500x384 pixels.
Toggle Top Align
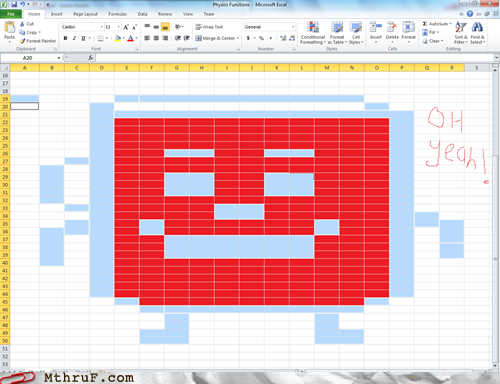147,27
